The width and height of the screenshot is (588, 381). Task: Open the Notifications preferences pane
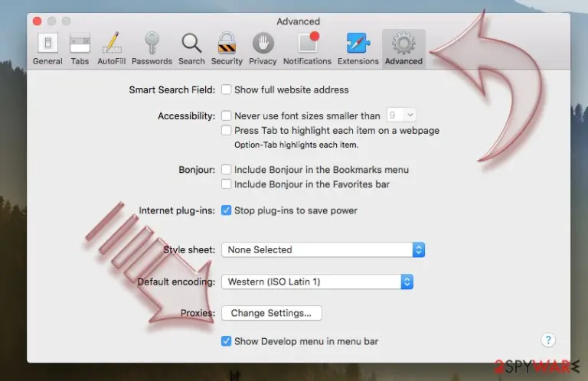pos(307,49)
